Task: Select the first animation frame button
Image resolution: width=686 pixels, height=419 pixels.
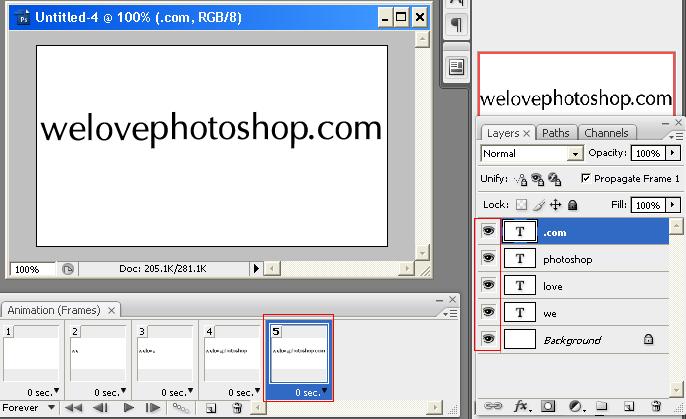Action: tap(74, 408)
